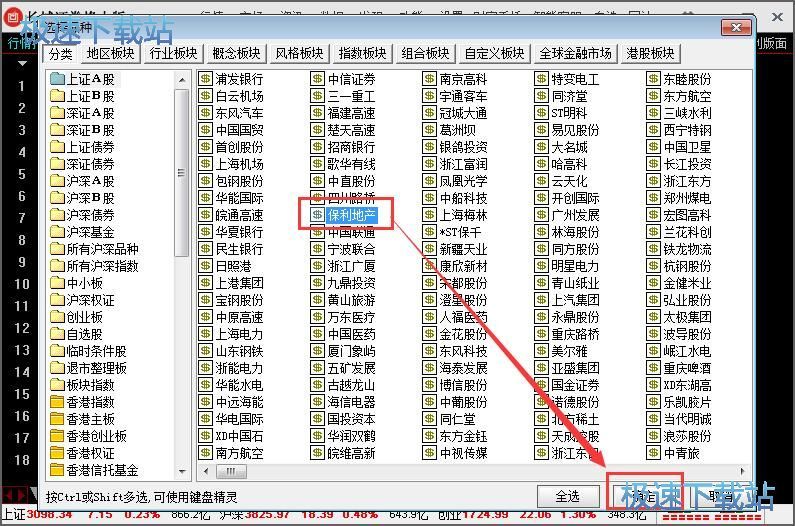Select stock 中国卫星 in the list

679,147
